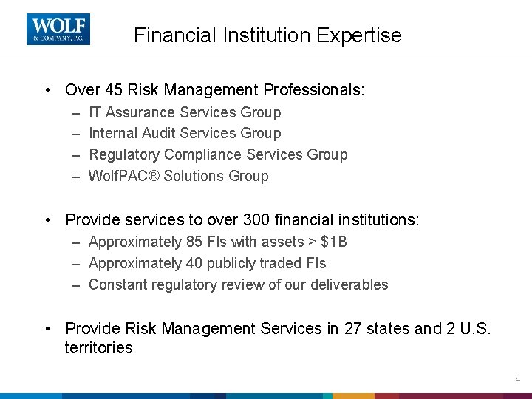Click the dark blue footer bar segment
Screen dimensions: 532x399
point(208,396)
